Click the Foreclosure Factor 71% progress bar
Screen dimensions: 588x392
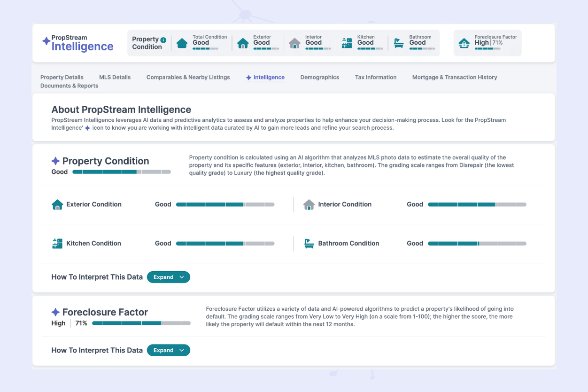tap(141, 323)
